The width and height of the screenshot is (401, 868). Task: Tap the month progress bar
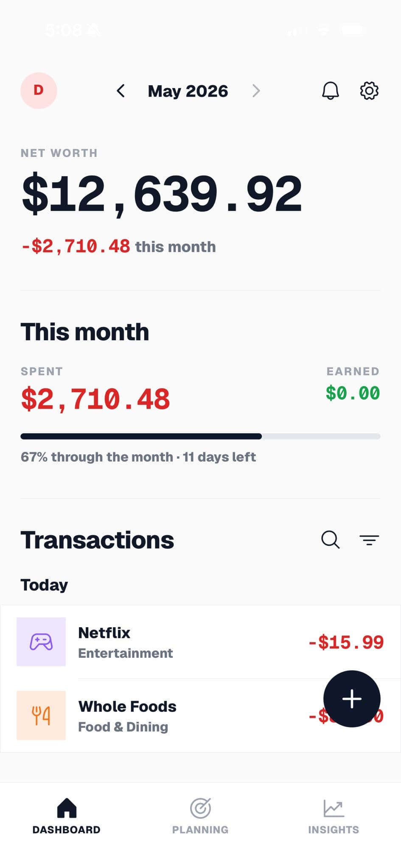[x=200, y=437]
